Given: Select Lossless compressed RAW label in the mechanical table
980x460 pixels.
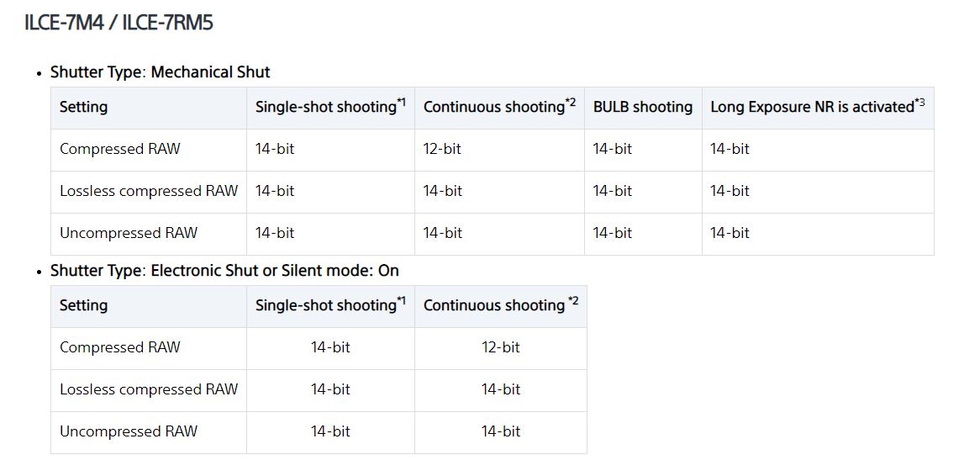Looking at the screenshot, I should tap(148, 192).
